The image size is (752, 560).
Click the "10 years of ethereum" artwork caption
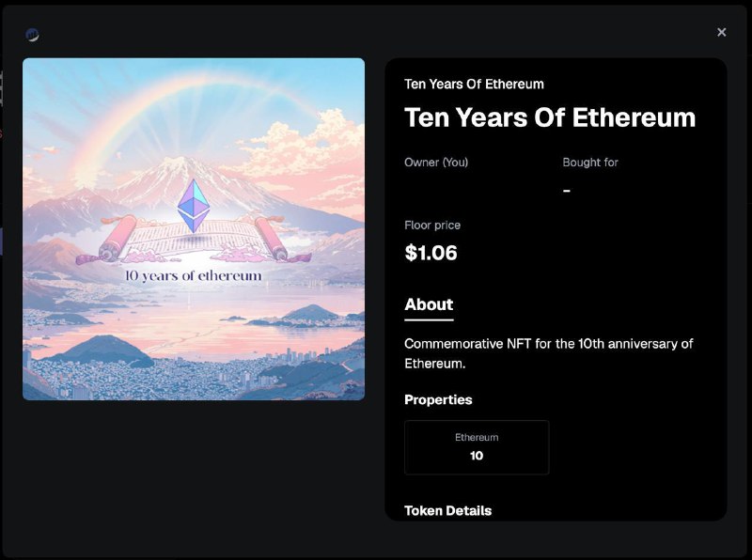pos(194,276)
